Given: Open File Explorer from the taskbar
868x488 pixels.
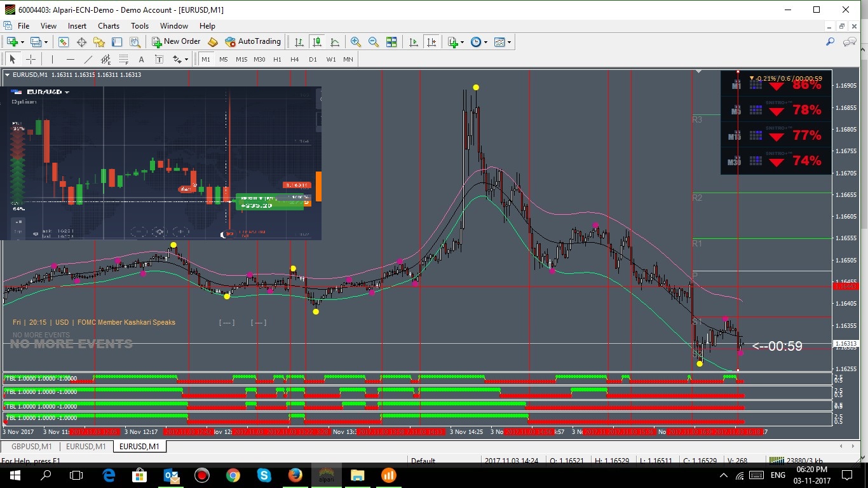Looking at the screenshot, I should [x=357, y=475].
